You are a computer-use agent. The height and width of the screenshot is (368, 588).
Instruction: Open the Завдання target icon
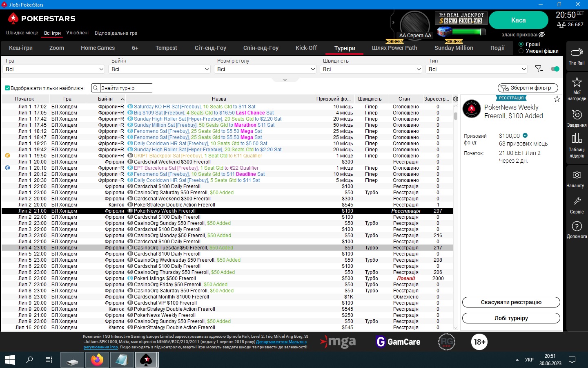pyautogui.click(x=577, y=114)
